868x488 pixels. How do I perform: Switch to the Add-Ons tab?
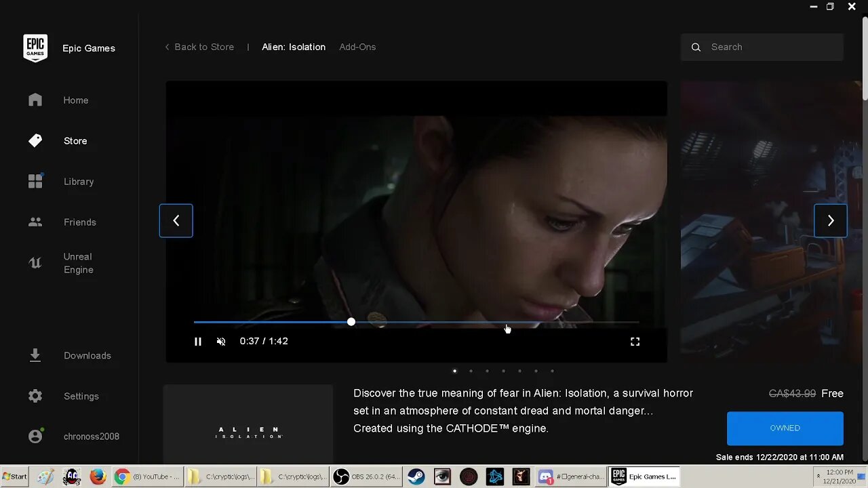coord(357,47)
